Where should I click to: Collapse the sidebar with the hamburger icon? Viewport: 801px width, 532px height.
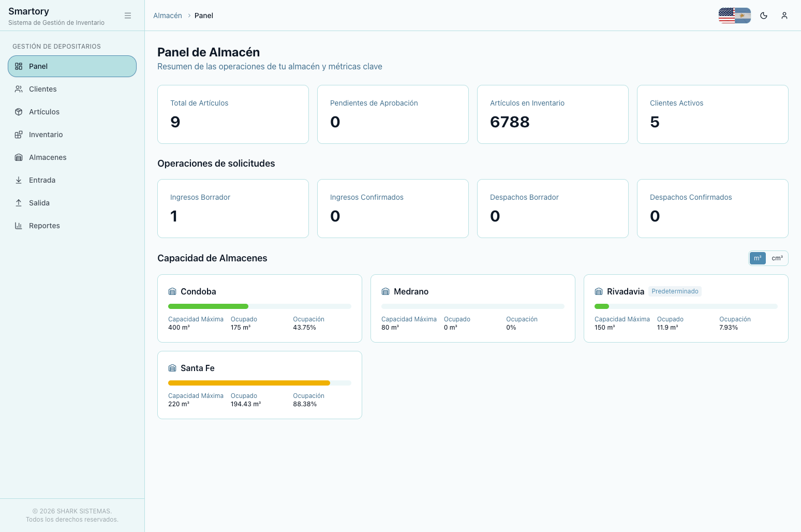click(x=128, y=16)
